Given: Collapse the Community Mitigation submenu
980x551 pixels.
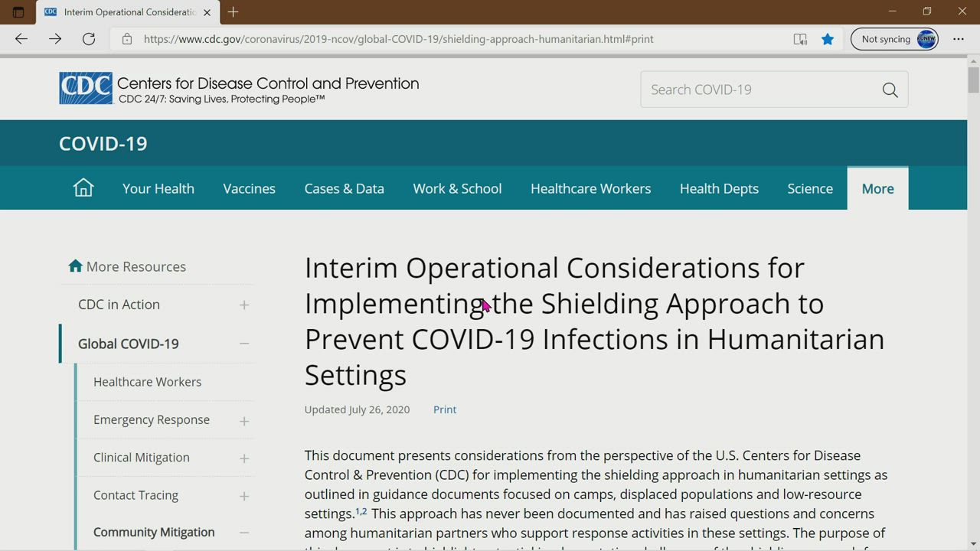Looking at the screenshot, I should (x=244, y=533).
